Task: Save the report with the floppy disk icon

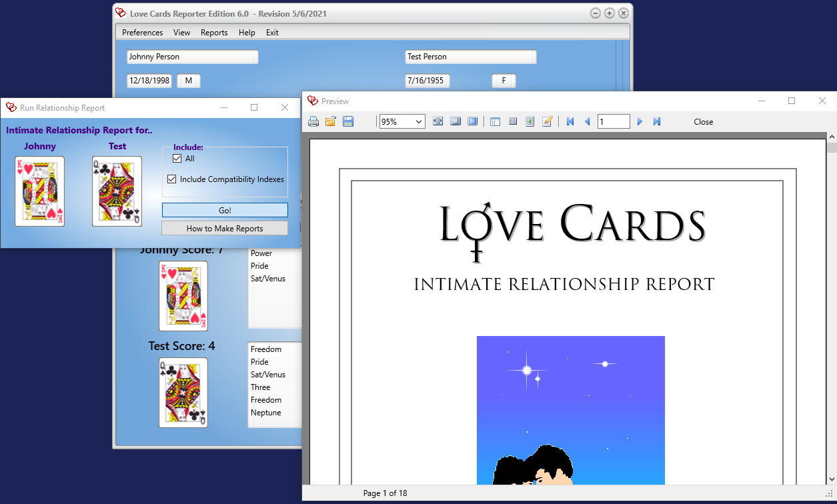Action: tap(348, 121)
